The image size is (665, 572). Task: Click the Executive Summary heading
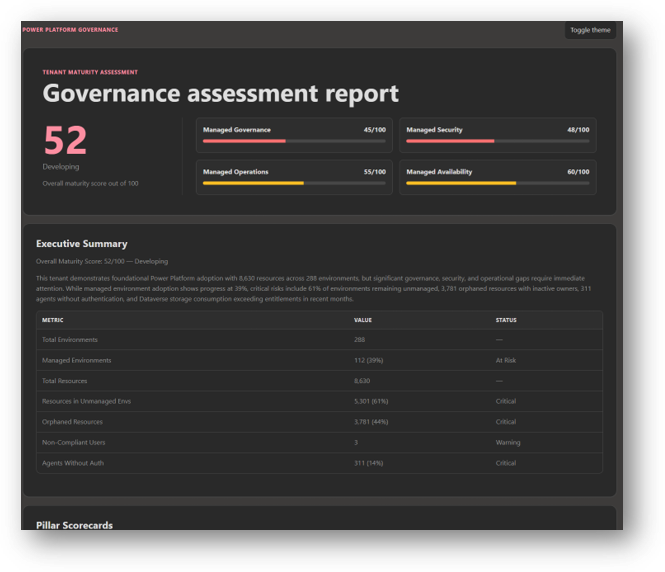click(82, 244)
